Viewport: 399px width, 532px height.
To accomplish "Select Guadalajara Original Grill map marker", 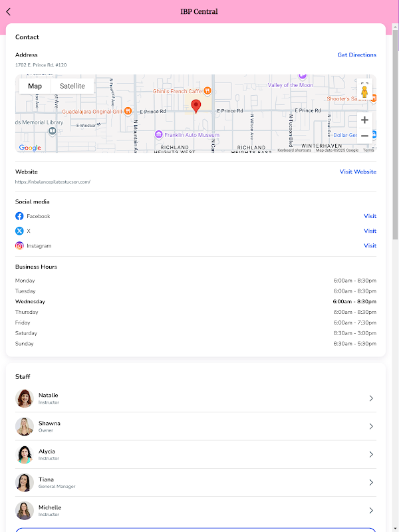I will [x=128, y=111].
